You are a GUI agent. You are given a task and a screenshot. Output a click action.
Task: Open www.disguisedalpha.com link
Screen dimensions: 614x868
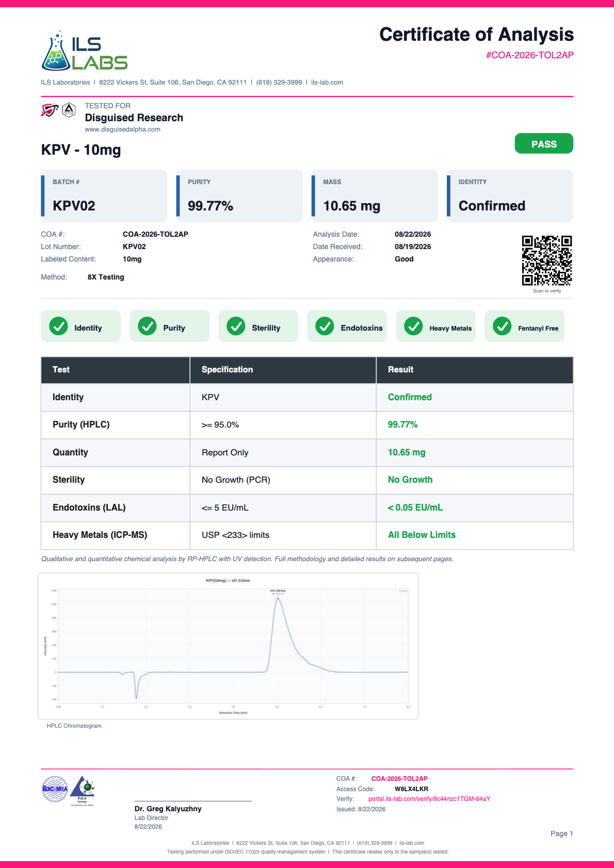point(122,129)
